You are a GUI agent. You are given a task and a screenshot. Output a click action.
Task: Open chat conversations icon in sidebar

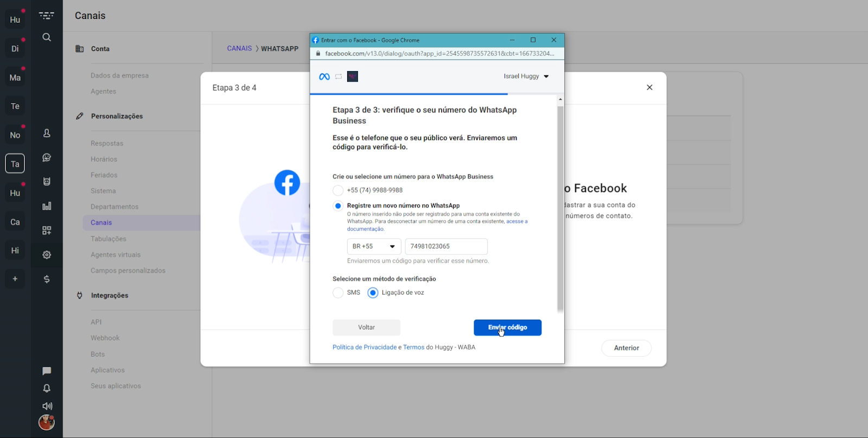click(47, 158)
